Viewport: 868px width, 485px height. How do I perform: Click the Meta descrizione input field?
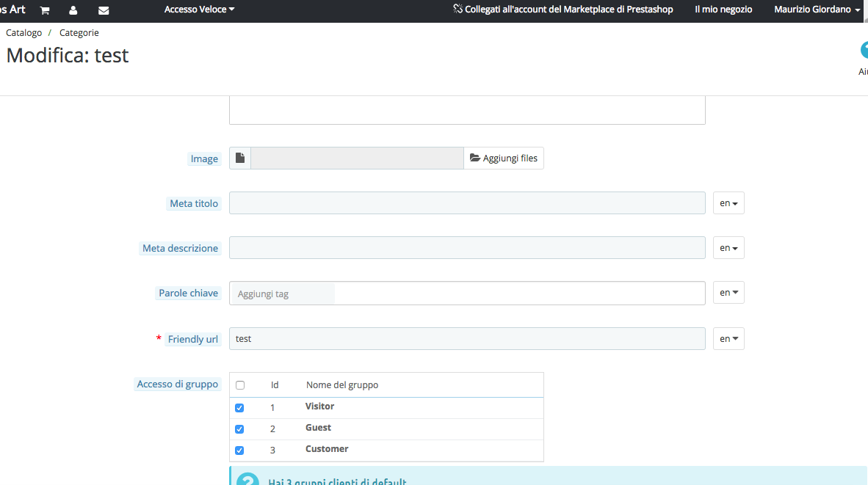[x=467, y=248]
